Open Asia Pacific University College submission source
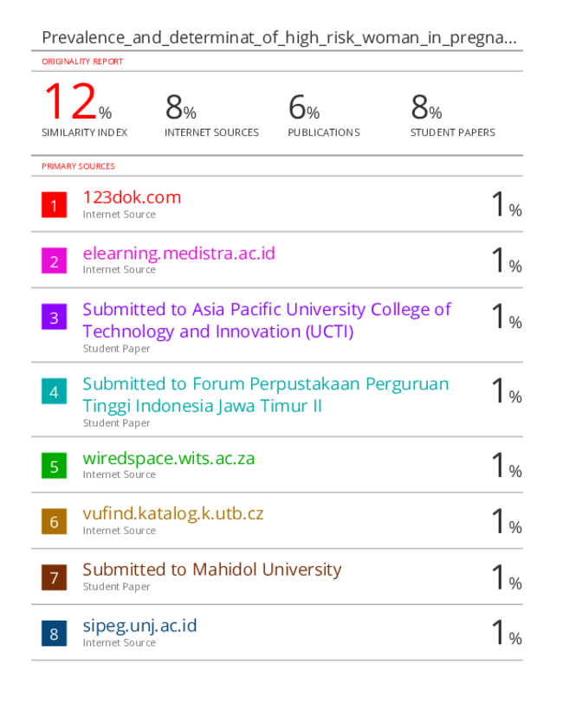 pyautogui.click(x=267, y=320)
